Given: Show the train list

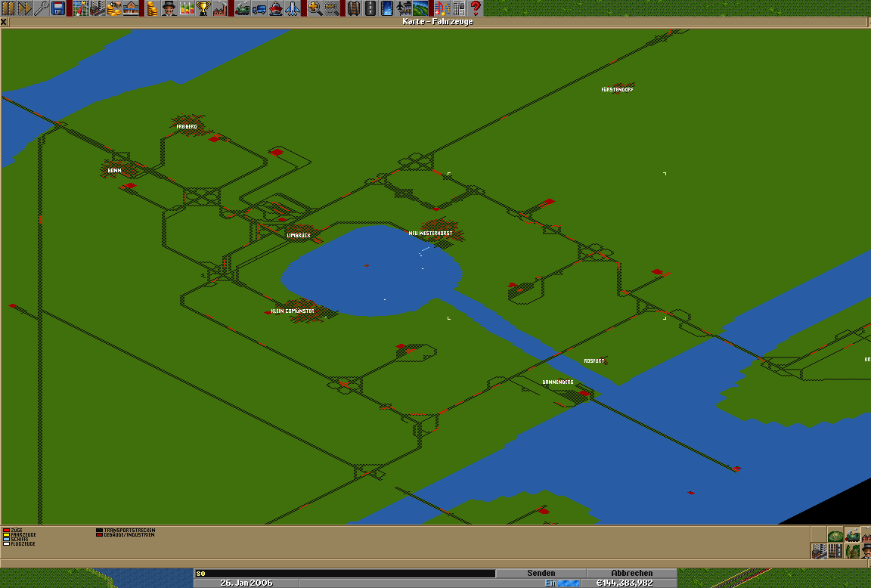Looking at the screenshot, I should tap(242, 8).
